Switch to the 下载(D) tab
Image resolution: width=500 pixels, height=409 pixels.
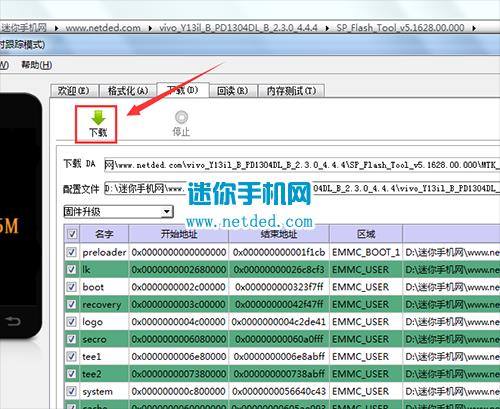pos(183,90)
